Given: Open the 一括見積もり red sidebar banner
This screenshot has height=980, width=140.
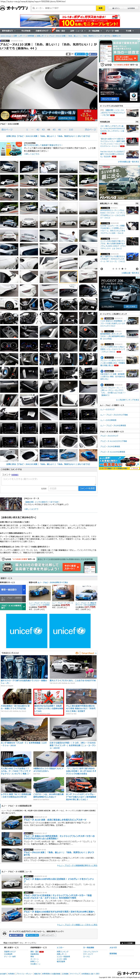Looking at the screenshot, I should pos(119,463).
